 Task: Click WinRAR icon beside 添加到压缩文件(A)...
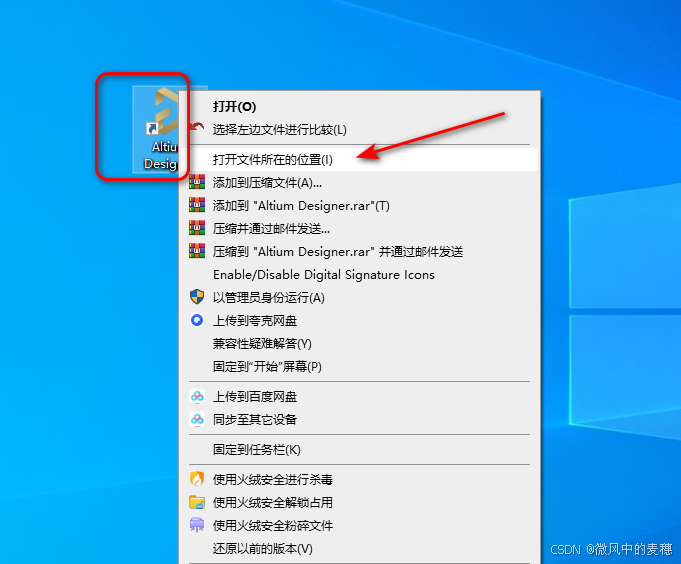(197, 182)
